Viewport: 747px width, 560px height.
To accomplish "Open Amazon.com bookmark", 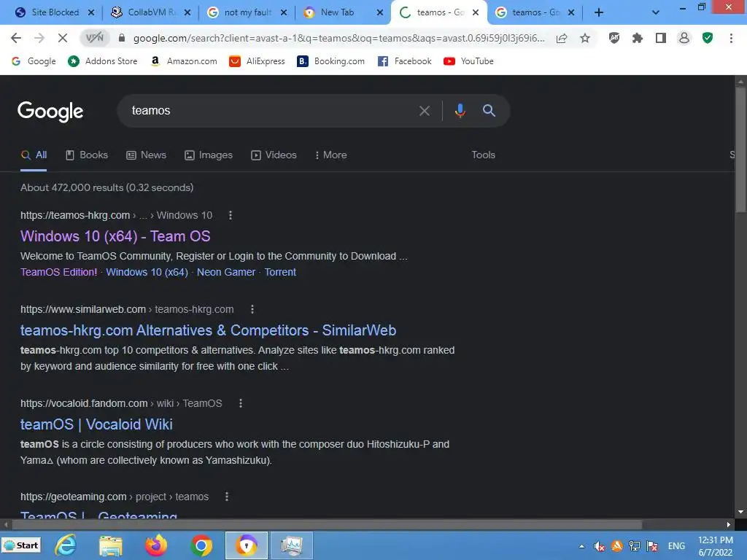I will [x=183, y=61].
